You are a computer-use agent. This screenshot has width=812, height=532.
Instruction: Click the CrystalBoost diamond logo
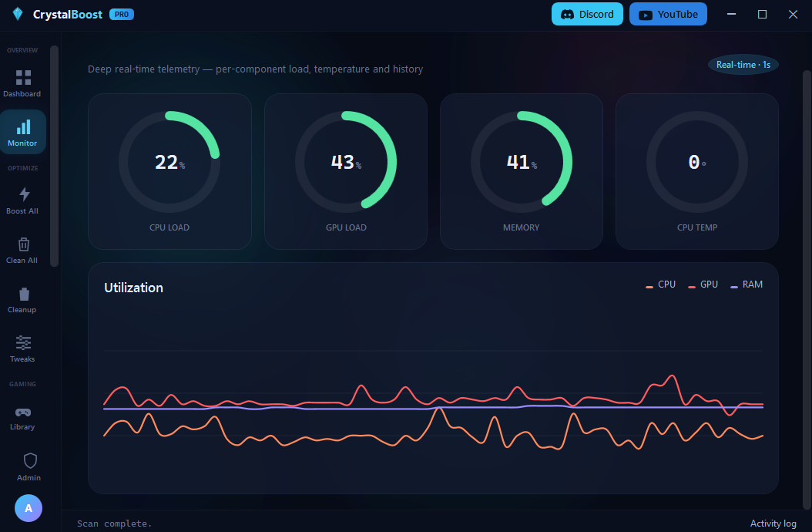[18, 14]
